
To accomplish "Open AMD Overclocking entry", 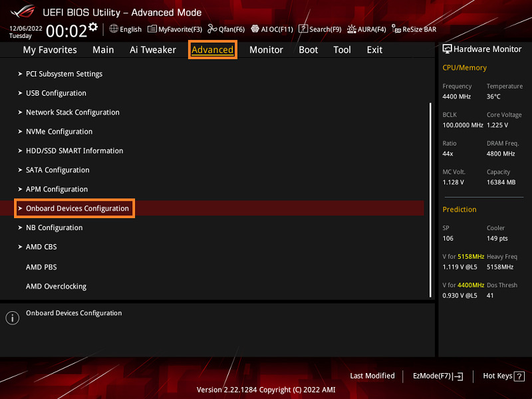I will coord(57,287).
